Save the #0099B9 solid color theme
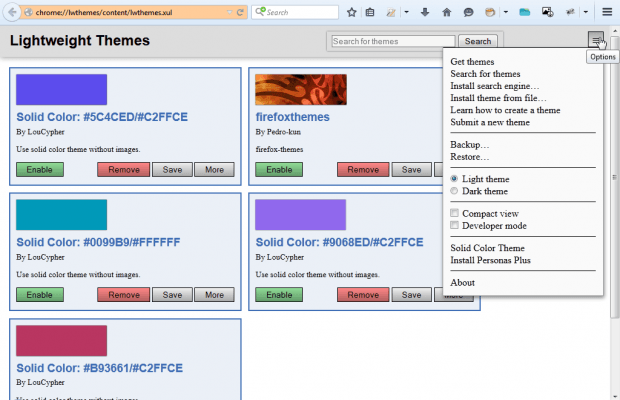The image size is (620, 400). pyautogui.click(x=172, y=295)
